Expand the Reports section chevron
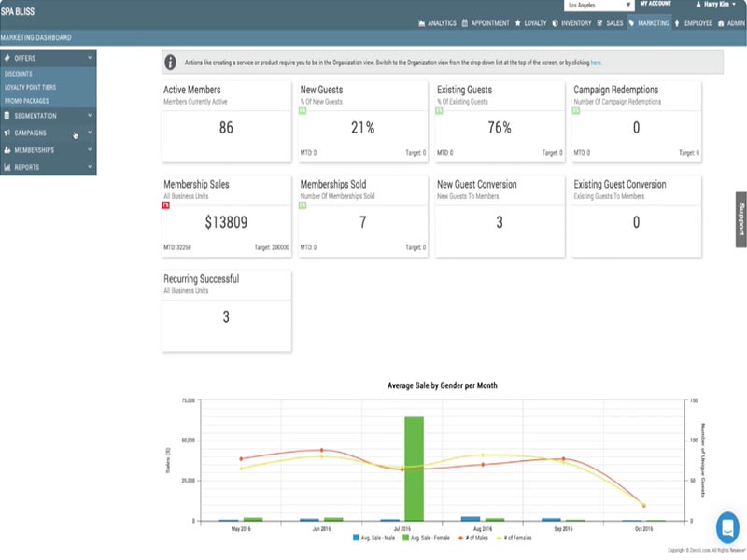This screenshot has width=747, height=560. click(90, 167)
